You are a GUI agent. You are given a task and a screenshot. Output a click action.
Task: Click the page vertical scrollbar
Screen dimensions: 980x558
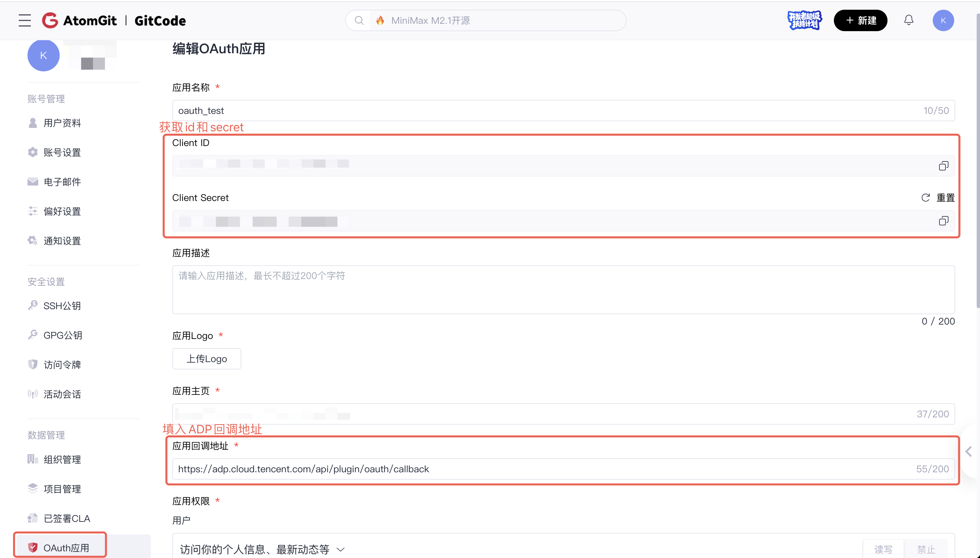coord(977,161)
